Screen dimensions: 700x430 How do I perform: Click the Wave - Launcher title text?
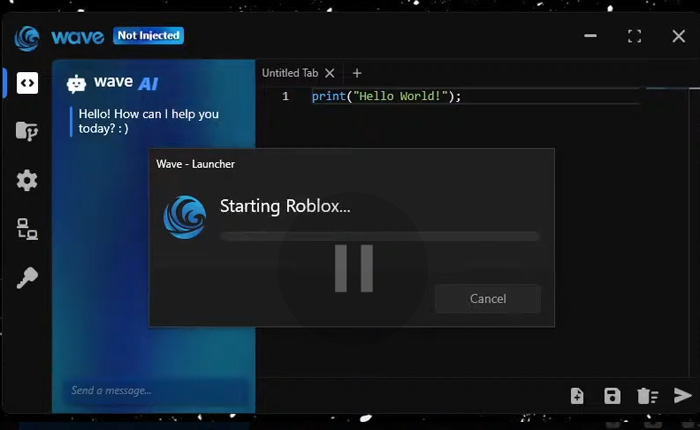pos(196,164)
